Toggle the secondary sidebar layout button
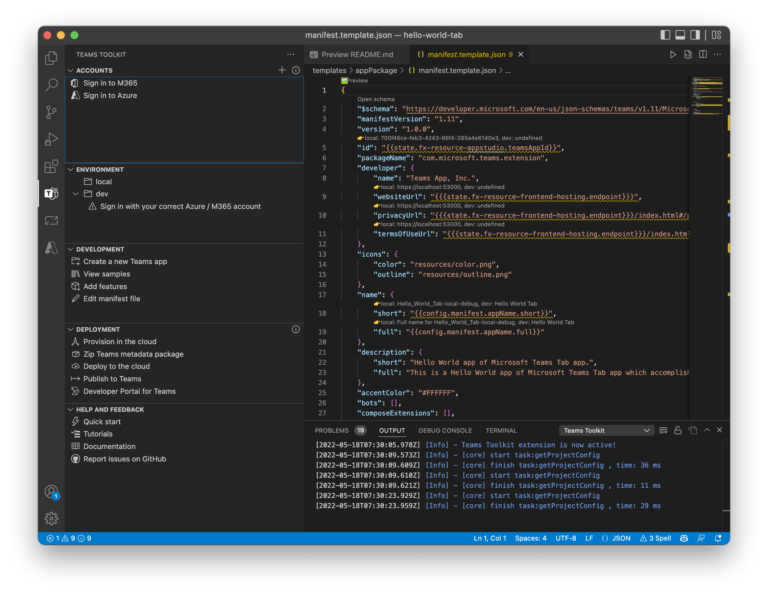Viewport: 768px width, 595px height. click(695, 35)
